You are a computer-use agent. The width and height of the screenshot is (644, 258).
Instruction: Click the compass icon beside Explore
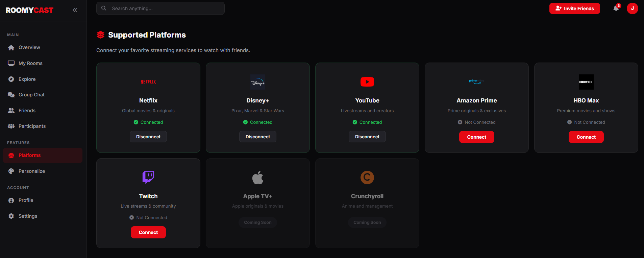pyautogui.click(x=11, y=79)
